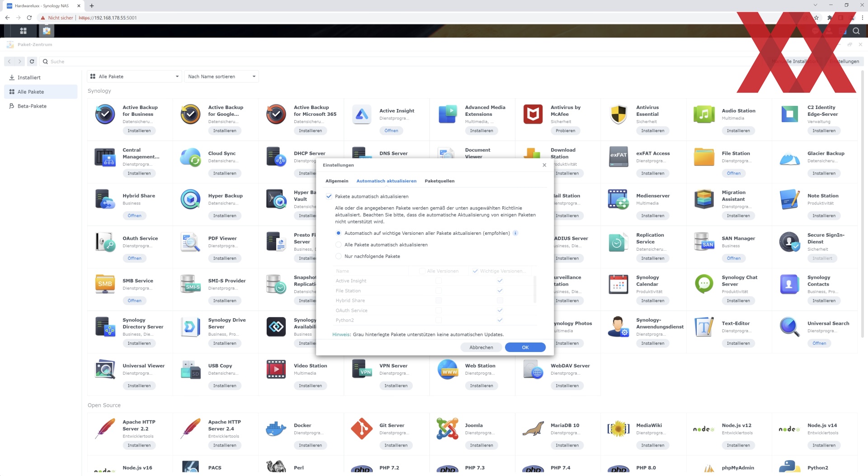
Task: Click the info icon beside empfohlen option
Action: click(x=515, y=233)
